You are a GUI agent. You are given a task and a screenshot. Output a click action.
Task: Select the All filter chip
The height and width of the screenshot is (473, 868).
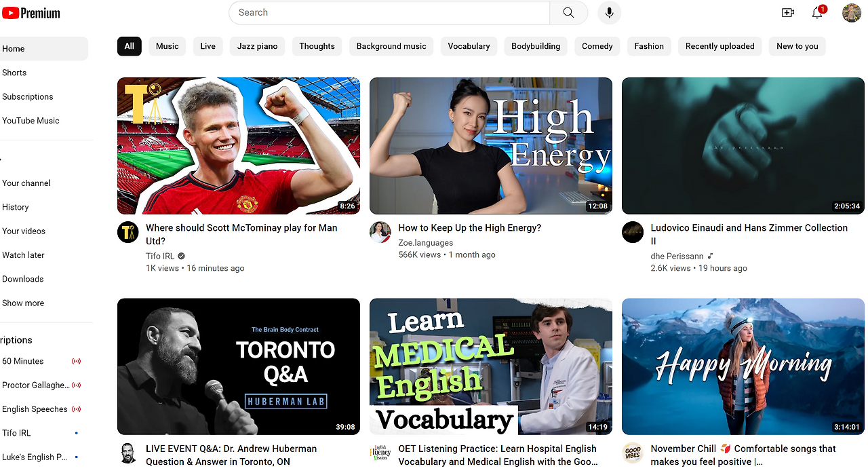(129, 46)
